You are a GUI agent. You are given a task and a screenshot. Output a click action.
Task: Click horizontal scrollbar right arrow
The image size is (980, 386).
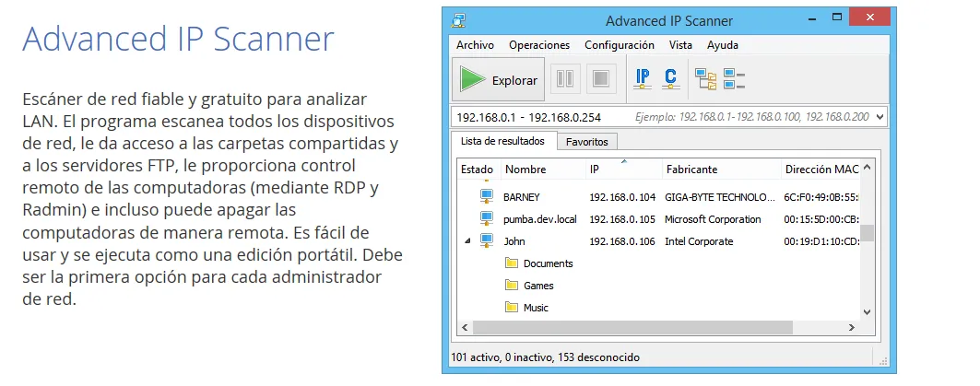pos(852,327)
